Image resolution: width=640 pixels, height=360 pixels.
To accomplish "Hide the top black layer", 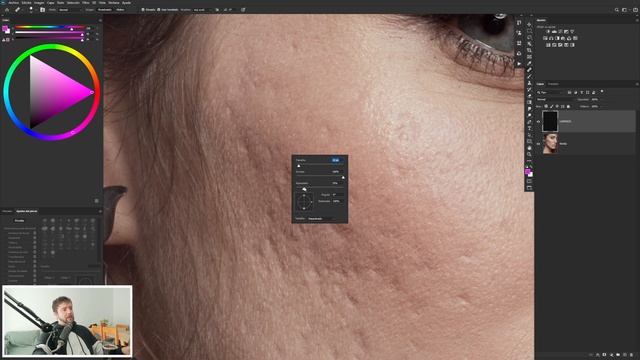I will tap(538, 121).
